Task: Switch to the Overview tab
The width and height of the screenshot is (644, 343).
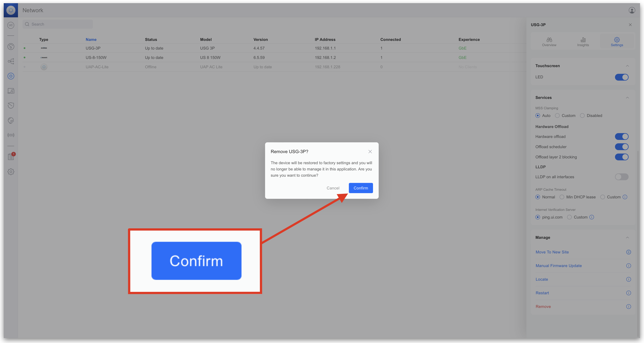Action: click(549, 42)
